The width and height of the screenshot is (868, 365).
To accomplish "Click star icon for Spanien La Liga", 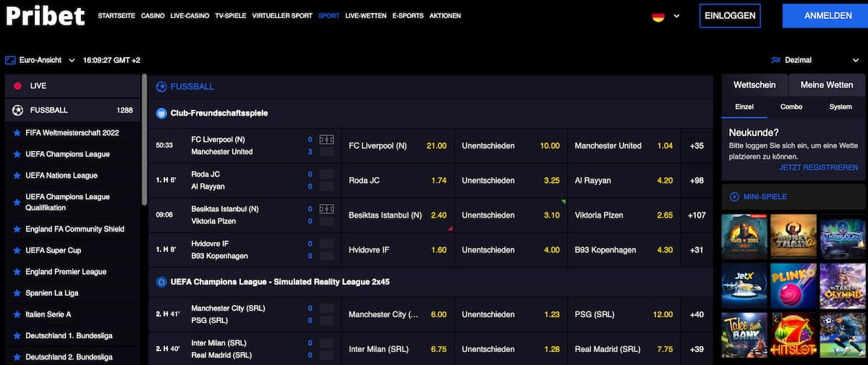I will click(x=17, y=293).
